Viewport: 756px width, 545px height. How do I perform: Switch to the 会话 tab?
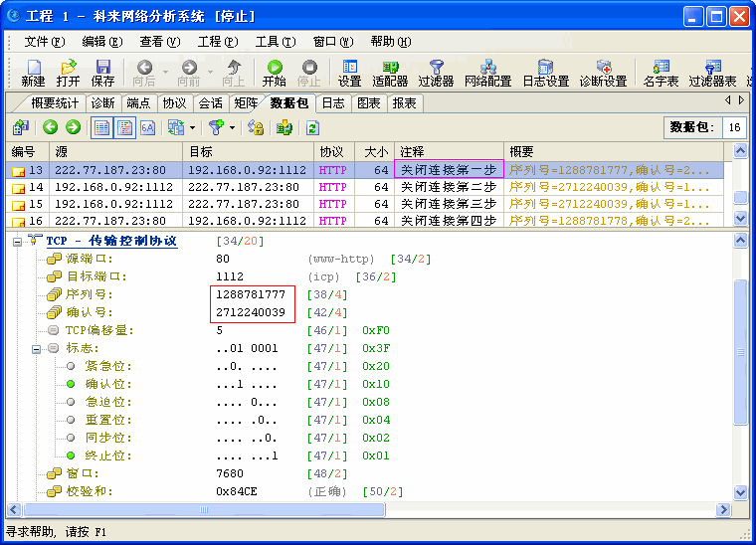point(210,103)
